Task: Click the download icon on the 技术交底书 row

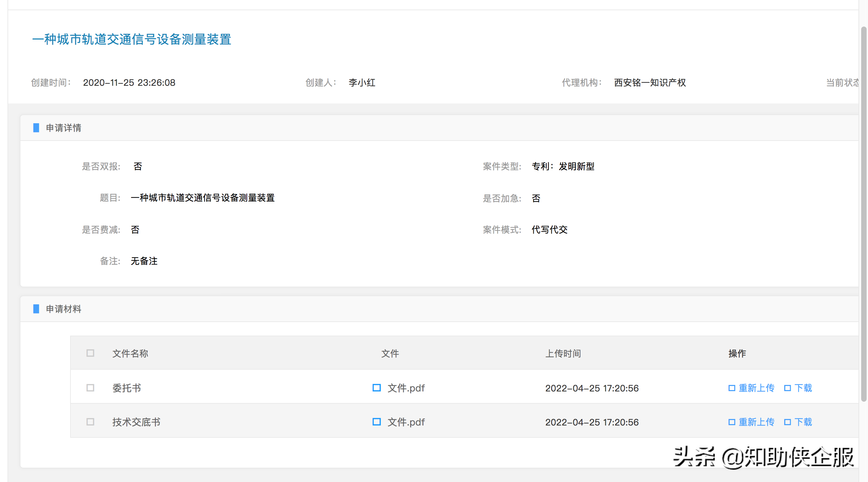Action: click(787, 422)
